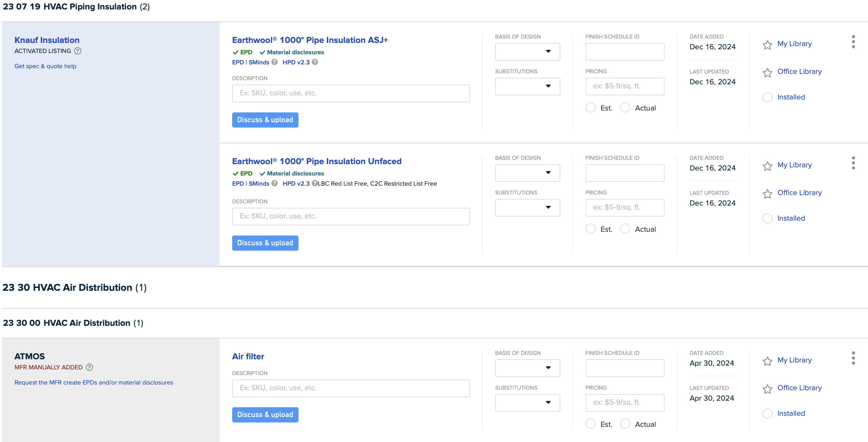Click Discuss & upload for Air filter

pyautogui.click(x=265, y=415)
